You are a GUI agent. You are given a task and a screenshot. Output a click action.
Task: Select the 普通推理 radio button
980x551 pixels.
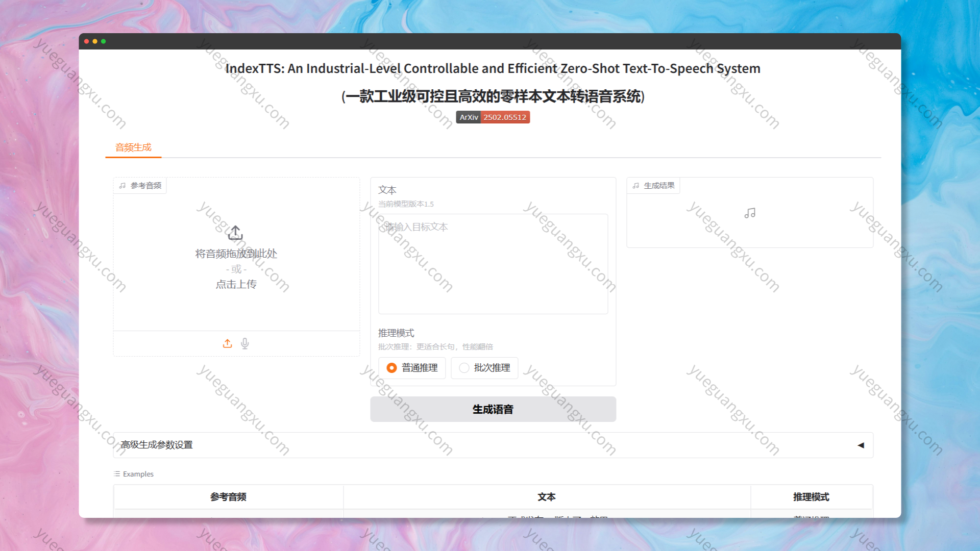391,368
